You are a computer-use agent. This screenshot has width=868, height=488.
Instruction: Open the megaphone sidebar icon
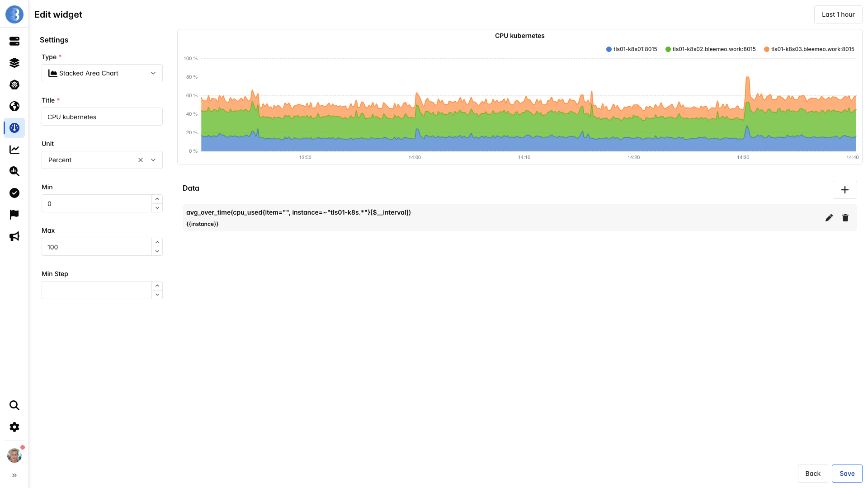(14, 236)
